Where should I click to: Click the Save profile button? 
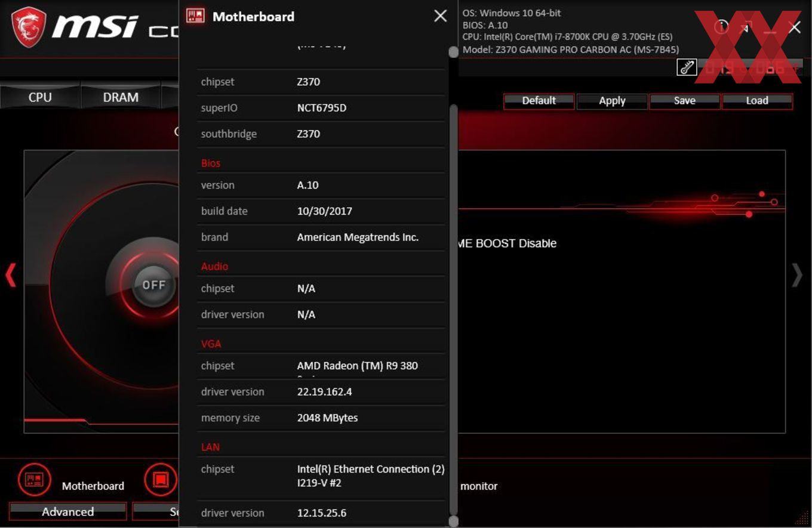coord(684,101)
